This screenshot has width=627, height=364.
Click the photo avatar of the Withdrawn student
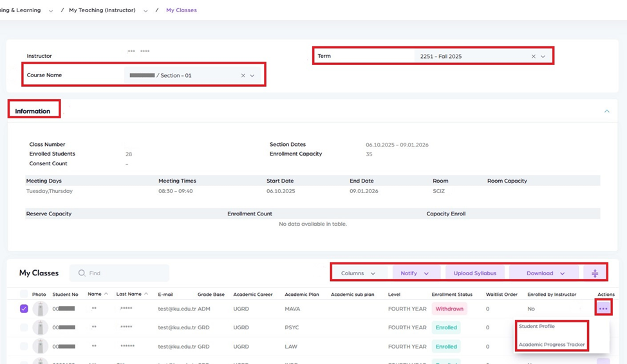(x=41, y=309)
